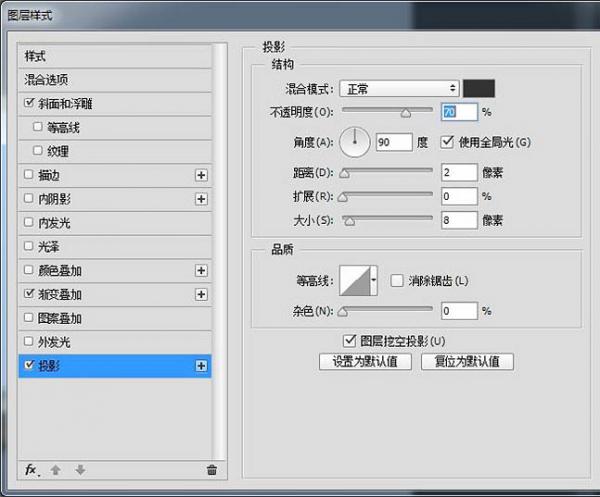
Task: Move effect down with the down arrow
Action: [x=80, y=470]
